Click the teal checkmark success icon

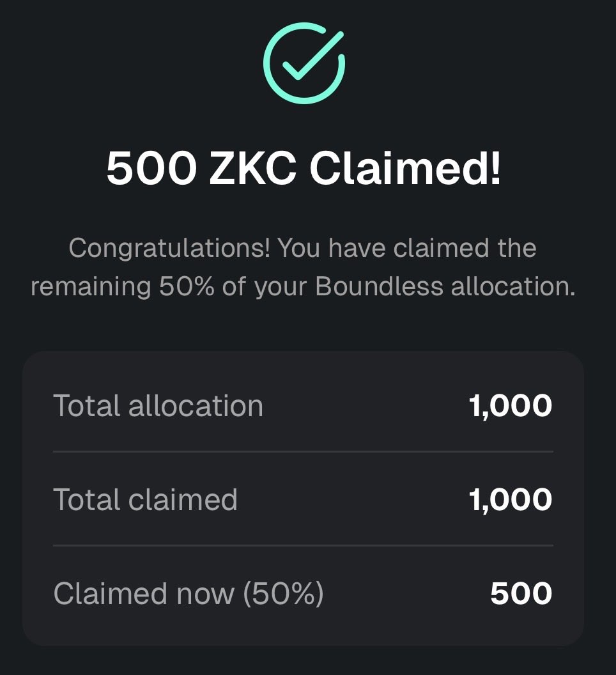coord(304,63)
